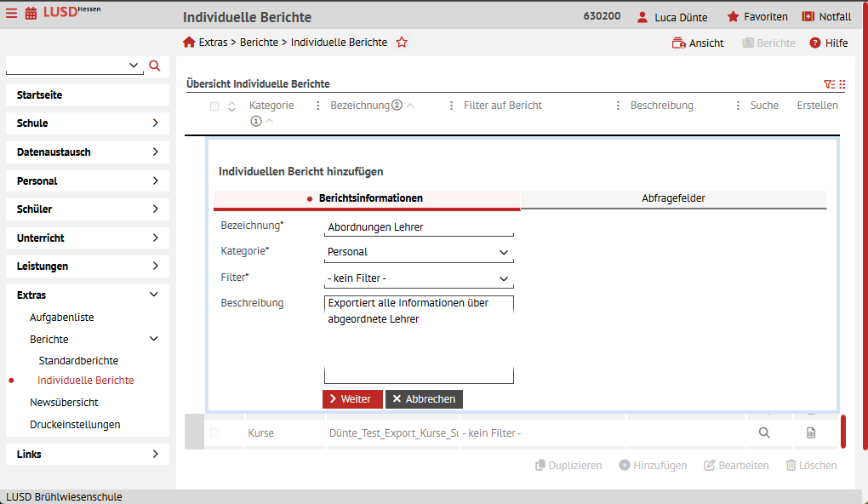The height and width of the screenshot is (504, 868).
Task: Click into the Beschreibung text area
Action: (419, 339)
